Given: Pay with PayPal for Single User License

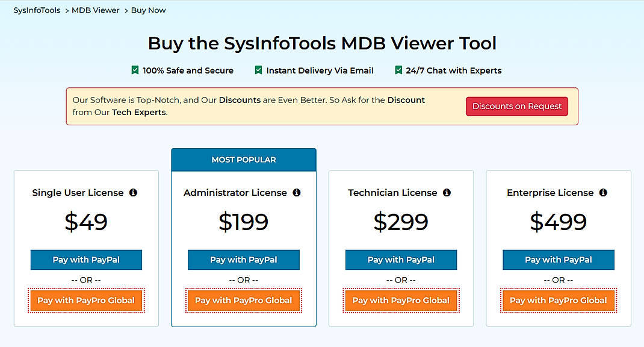Looking at the screenshot, I should 86,260.
